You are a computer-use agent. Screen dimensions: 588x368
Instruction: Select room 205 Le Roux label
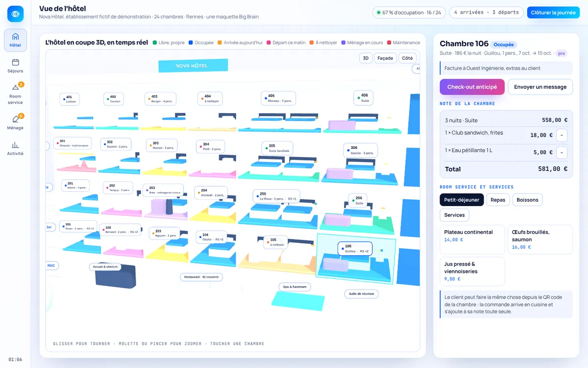pos(276,196)
